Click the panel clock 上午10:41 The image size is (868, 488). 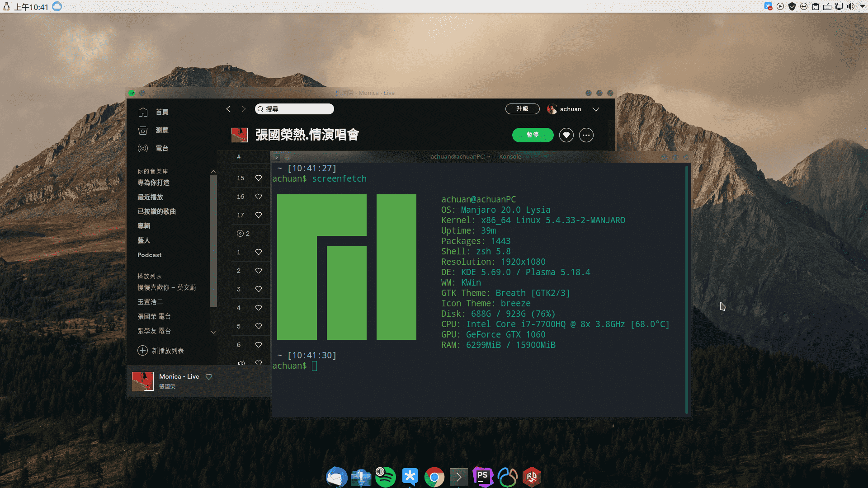31,7
